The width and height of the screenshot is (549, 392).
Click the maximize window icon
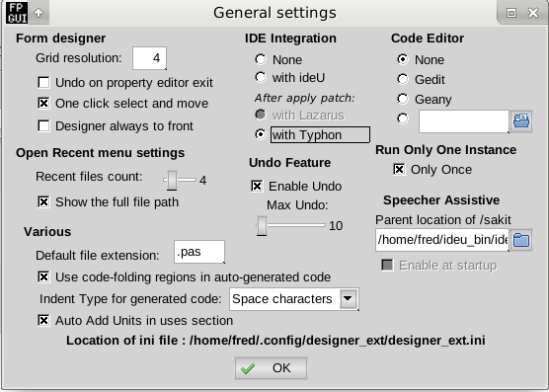point(511,13)
